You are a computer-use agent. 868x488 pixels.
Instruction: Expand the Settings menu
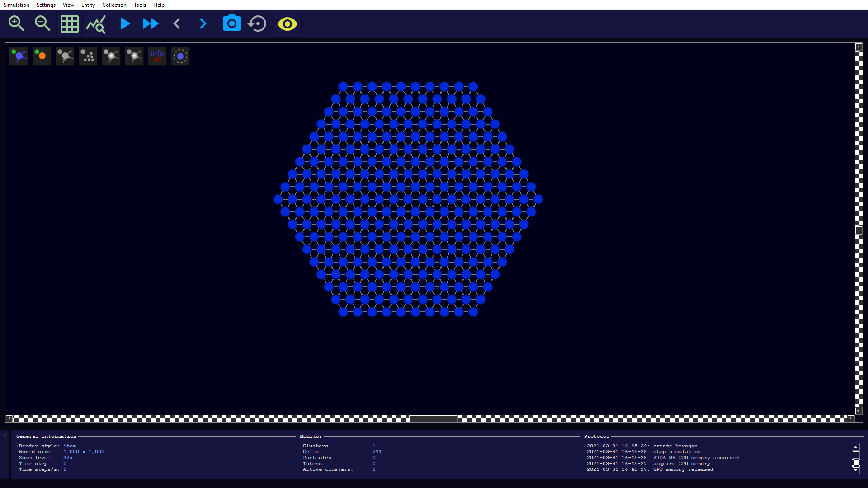tap(46, 5)
